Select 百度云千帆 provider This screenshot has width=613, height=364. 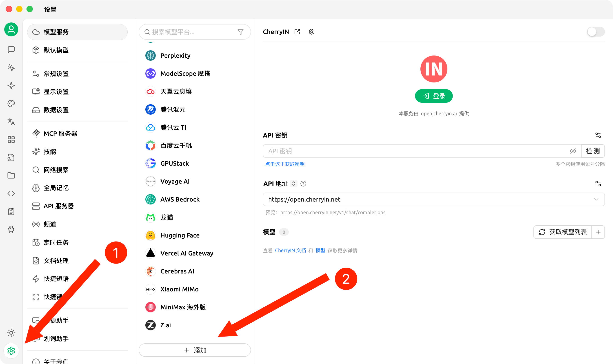click(x=195, y=145)
